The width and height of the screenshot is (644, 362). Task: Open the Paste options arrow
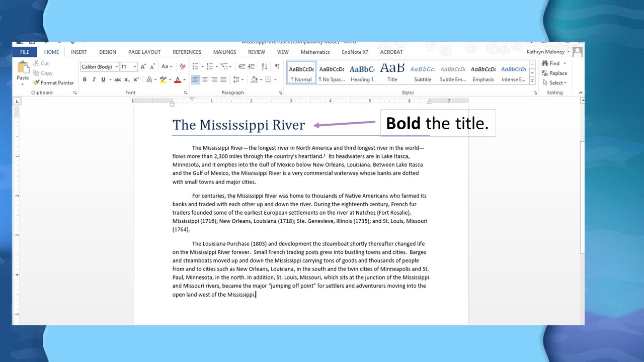click(23, 84)
